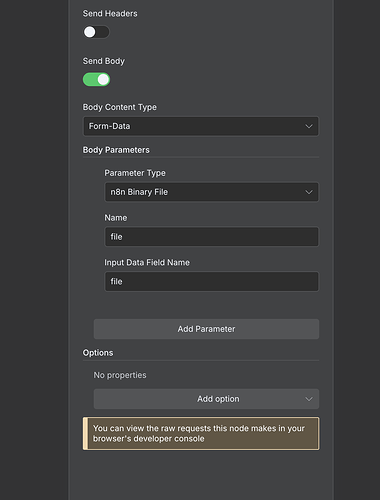Image resolution: width=380 pixels, height=500 pixels.
Task: Click the raw requests developer console notice
Action: point(201,433)
